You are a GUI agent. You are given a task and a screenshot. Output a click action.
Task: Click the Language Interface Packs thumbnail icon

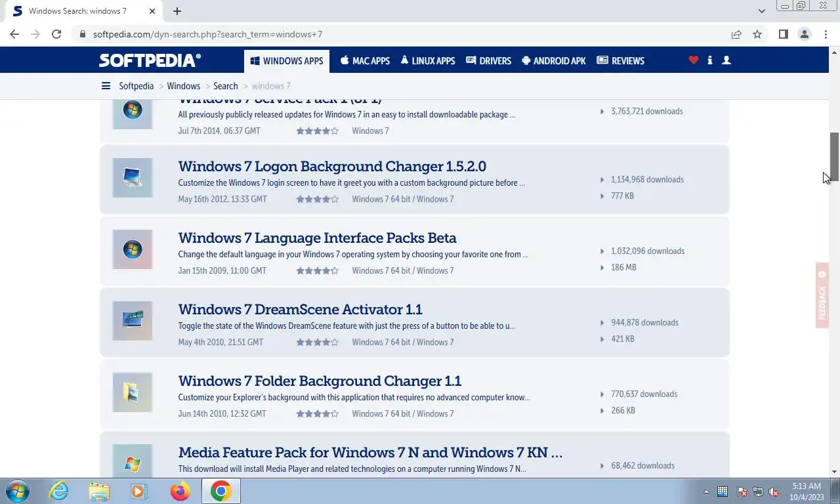[133, 249]
